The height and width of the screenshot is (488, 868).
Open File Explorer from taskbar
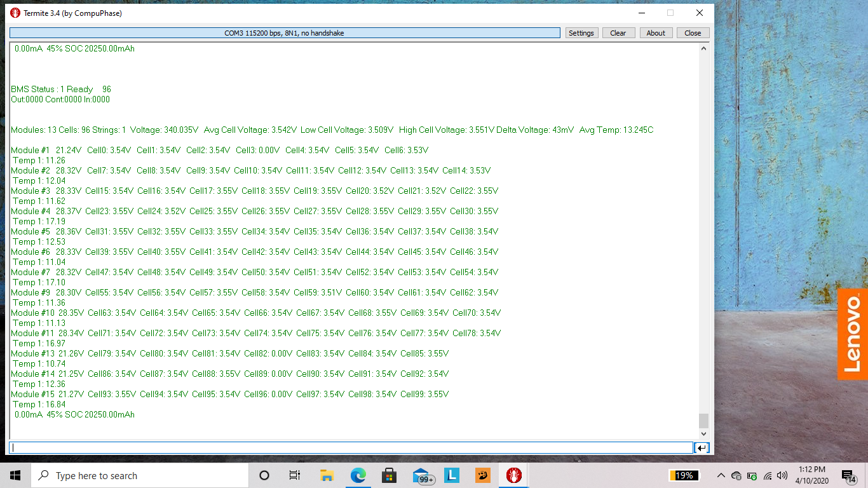point(327,475)
